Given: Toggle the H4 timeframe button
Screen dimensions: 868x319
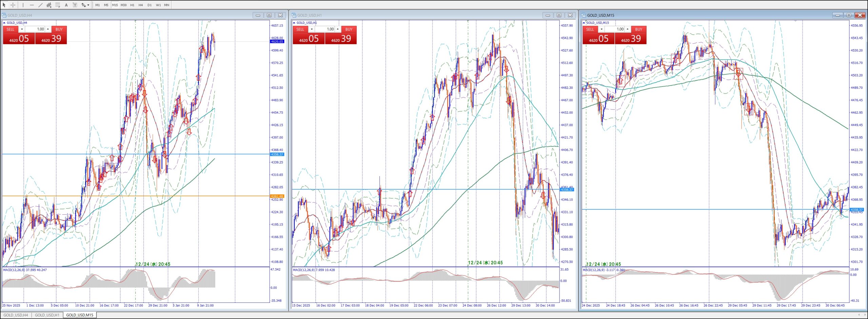Looking at the screenshot, I should pyautogui.click(x=141, y=5).
